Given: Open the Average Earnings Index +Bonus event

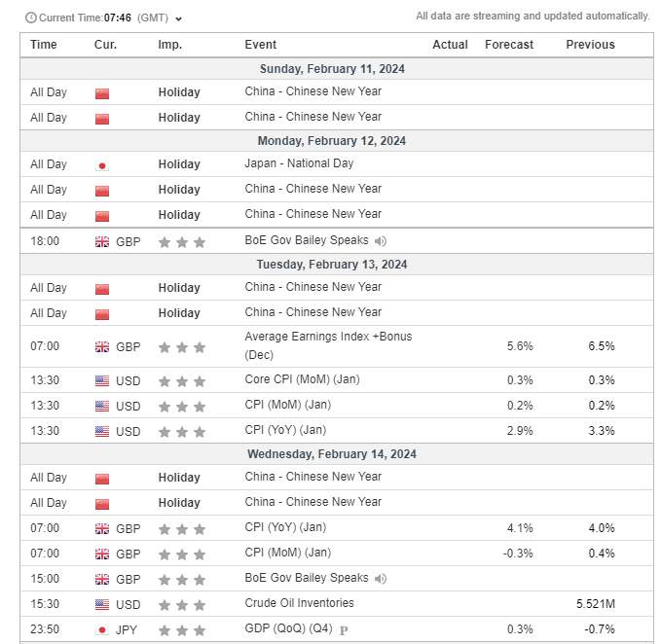Looking at the screenshot, I should point(328,337).
